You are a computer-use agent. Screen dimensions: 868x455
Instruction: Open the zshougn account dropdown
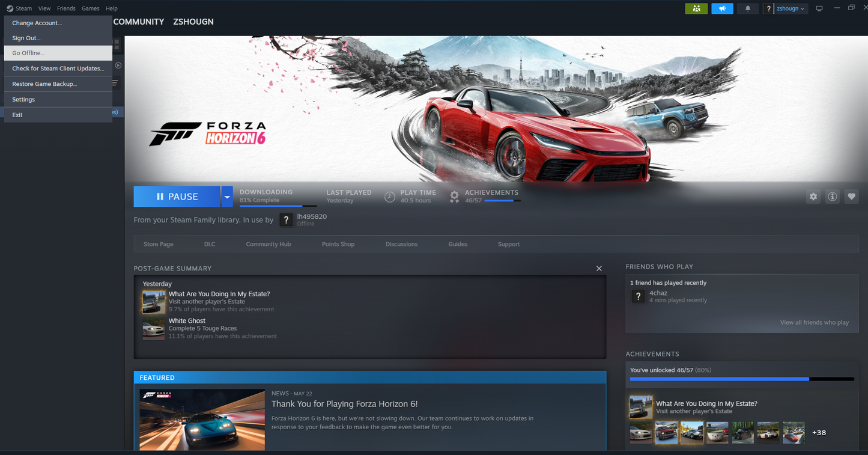[791, 8]
